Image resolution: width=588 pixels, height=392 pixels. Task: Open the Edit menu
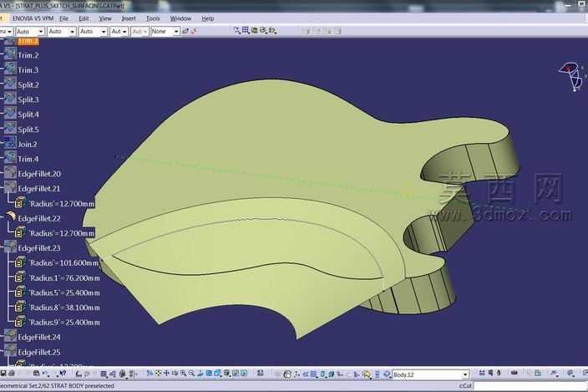84,18
